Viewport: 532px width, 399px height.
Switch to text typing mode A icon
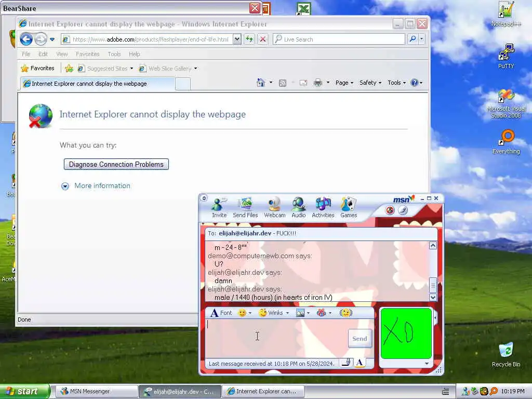360,363
